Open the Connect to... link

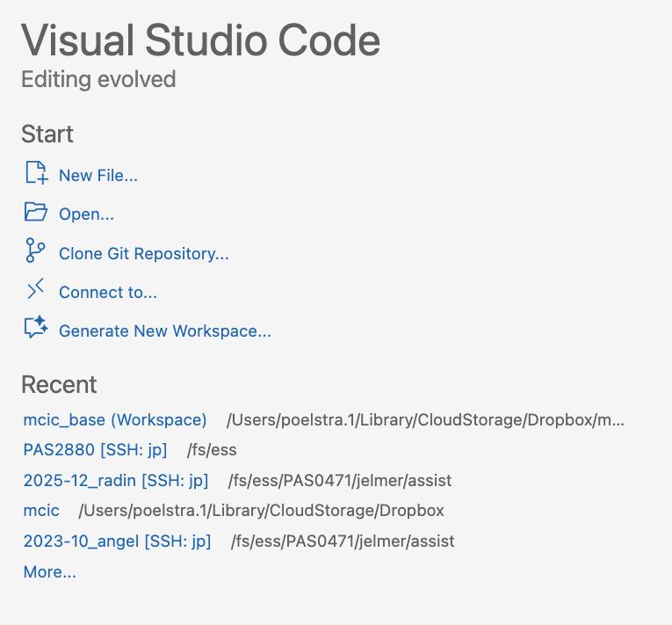point(108,292)
